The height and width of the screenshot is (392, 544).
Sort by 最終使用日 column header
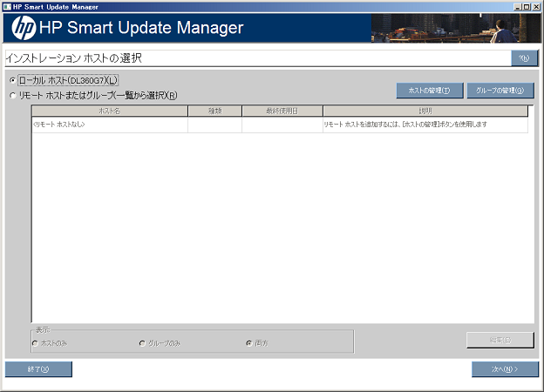point(282,112)
